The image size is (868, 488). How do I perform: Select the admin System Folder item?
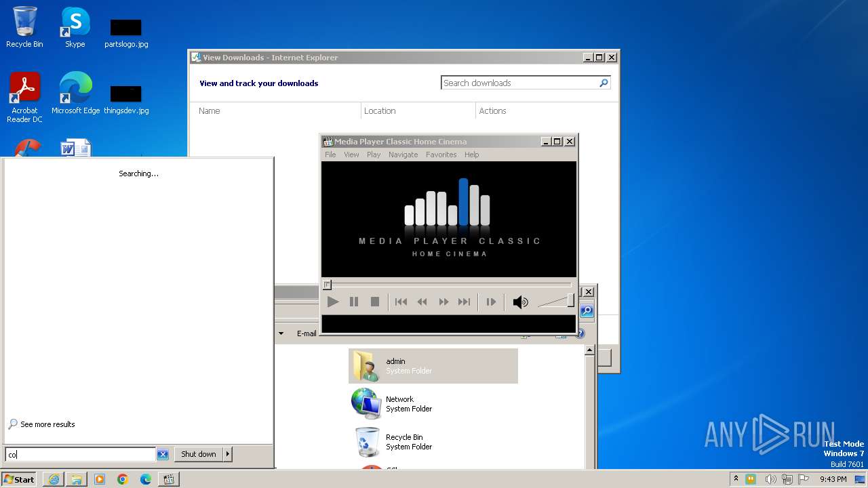point(433,366)
